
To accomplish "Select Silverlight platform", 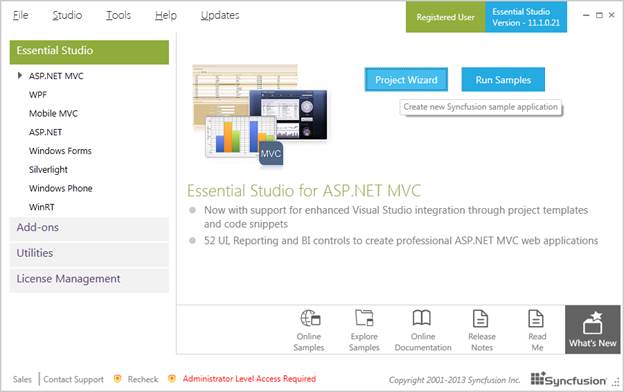I will [48, 170].
